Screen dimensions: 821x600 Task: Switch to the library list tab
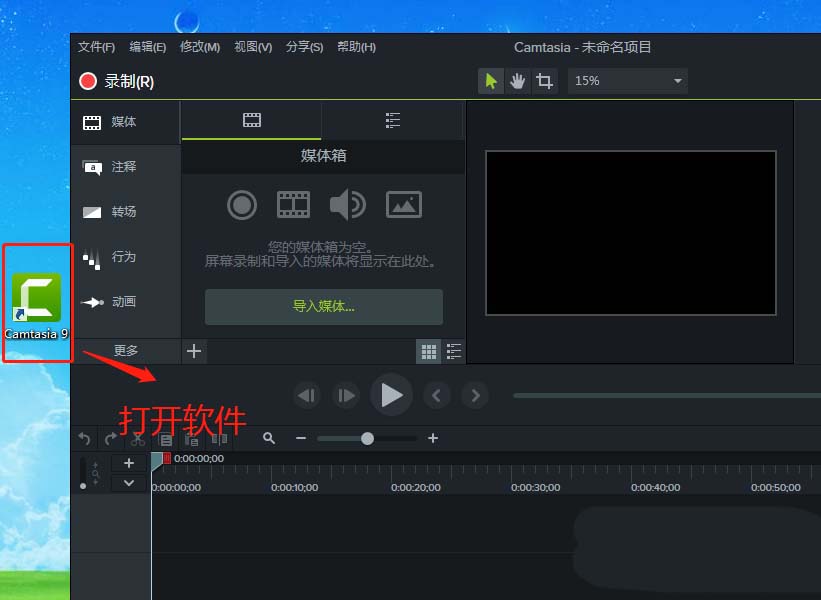click(393, 120)
